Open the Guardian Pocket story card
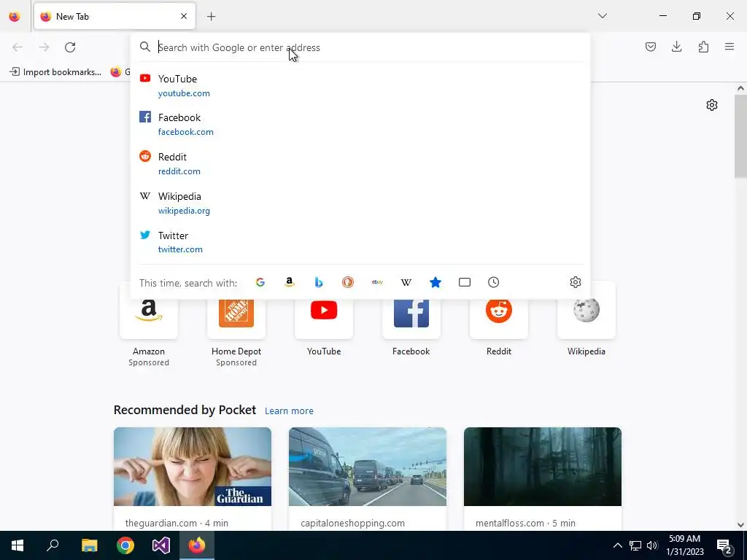747x560 pixels. tap(193, 478)
